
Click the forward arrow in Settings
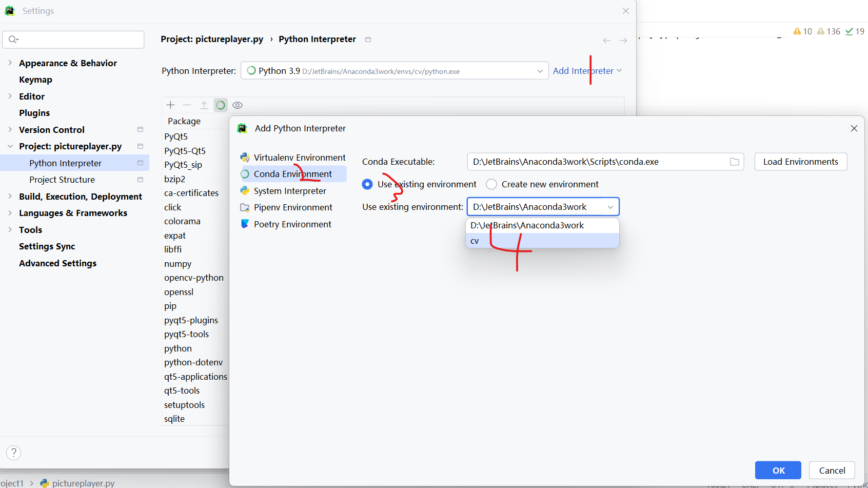coord(623,41)
